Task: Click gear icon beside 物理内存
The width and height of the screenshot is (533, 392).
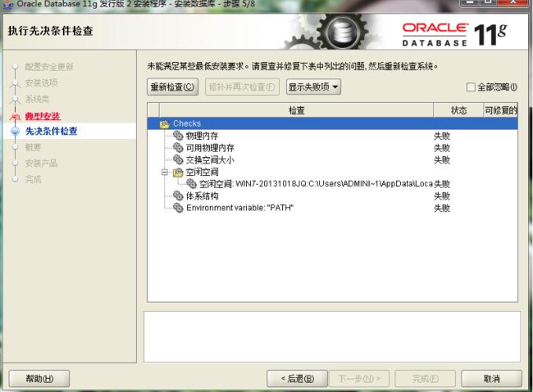Action: coord(178,136)
